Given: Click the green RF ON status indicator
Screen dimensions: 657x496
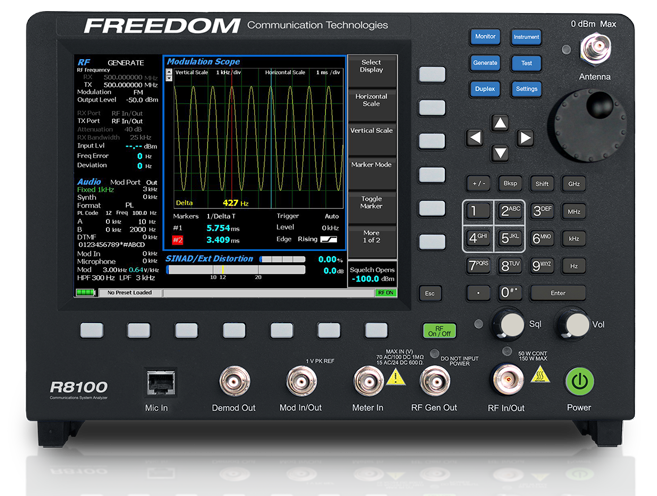Looking at the screenshot, I should [x=385, y=293].
